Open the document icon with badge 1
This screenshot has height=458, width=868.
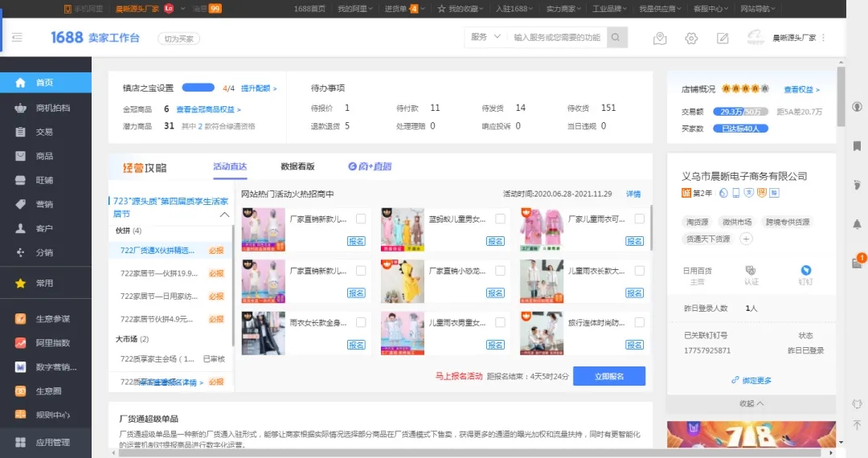coord(858,262)
